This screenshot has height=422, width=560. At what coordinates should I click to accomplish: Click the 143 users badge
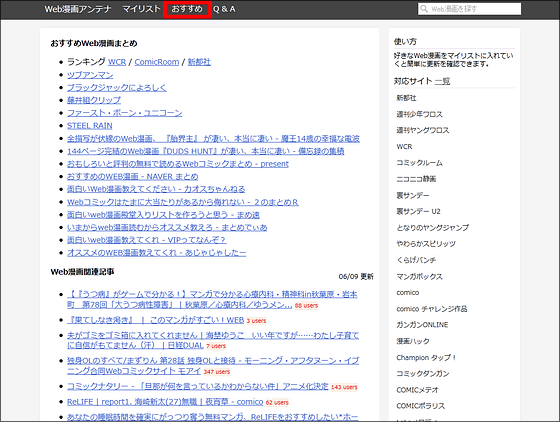click(344, 387)
